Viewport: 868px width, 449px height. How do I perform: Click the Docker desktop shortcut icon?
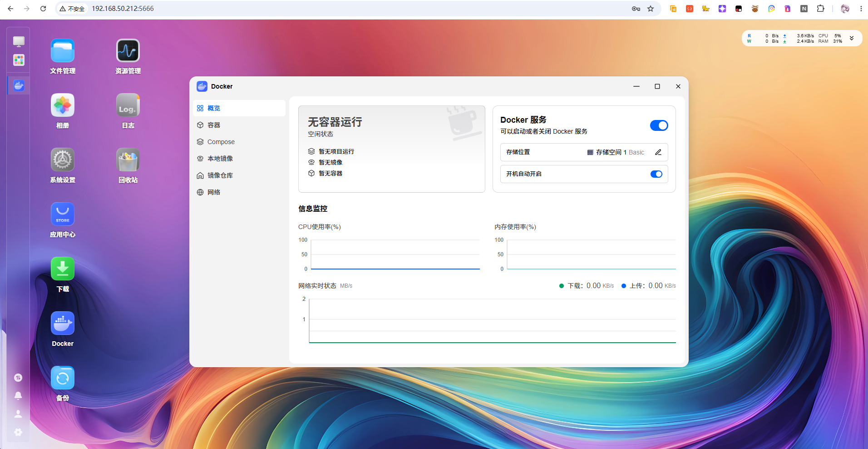tap(63, 323)
